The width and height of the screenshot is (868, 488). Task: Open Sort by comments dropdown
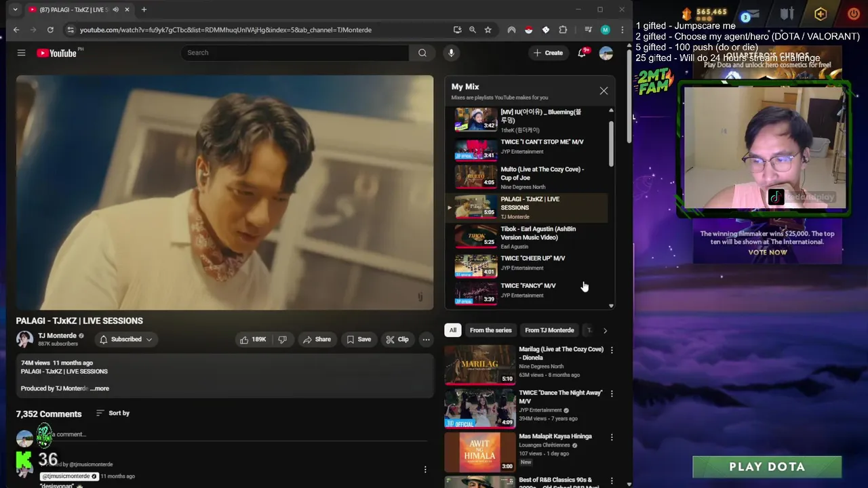point(113,413)
